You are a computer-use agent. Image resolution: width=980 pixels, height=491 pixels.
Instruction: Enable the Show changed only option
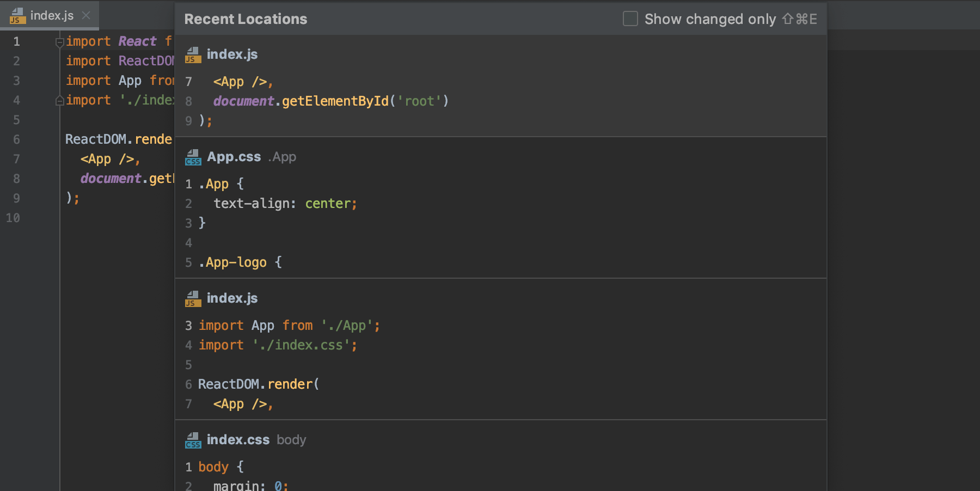[x=630, y=18]
